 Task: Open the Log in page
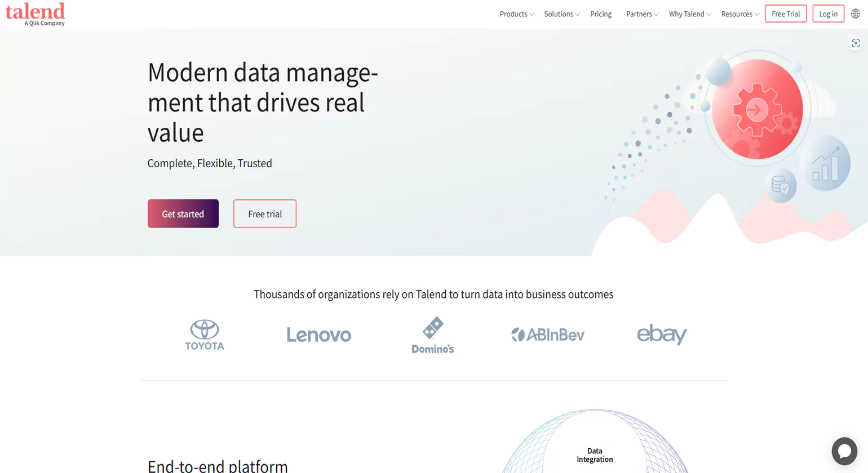828,14
